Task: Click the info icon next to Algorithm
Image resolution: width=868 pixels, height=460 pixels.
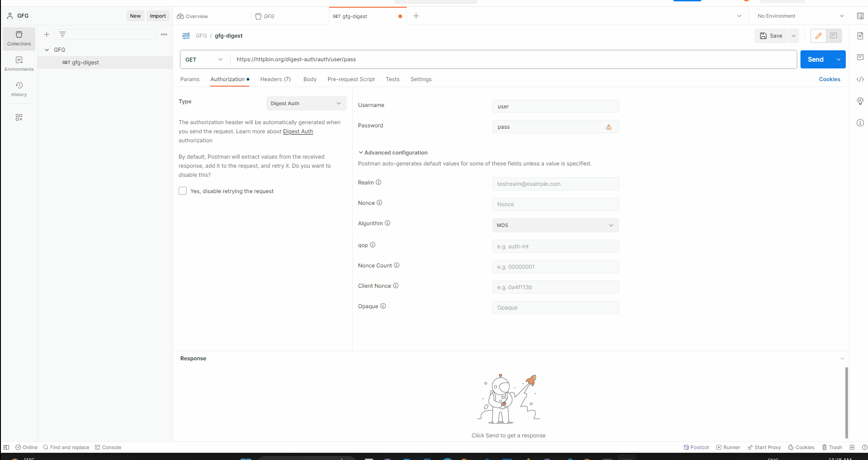Action: point(388,223)
